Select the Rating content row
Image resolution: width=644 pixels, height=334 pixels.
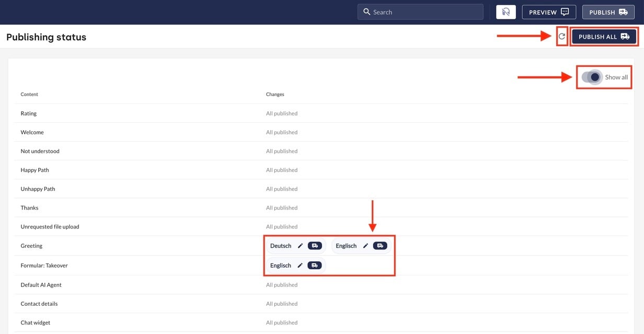point(29,113)
